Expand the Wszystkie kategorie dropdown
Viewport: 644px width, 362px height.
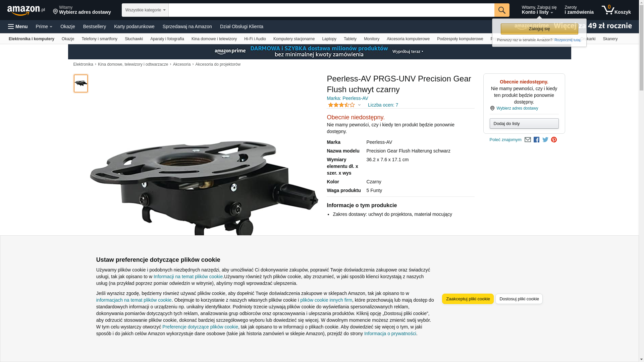click(145, 10)
